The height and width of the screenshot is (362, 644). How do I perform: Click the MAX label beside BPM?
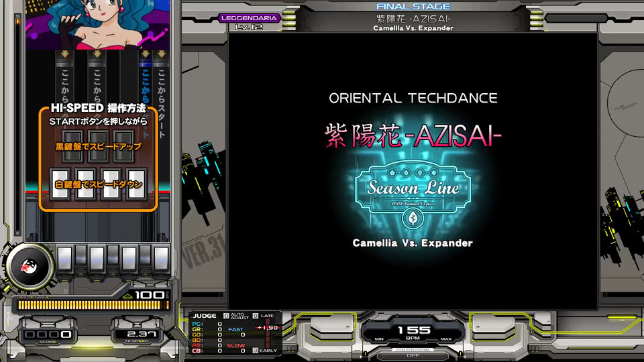tap(446, 339)
